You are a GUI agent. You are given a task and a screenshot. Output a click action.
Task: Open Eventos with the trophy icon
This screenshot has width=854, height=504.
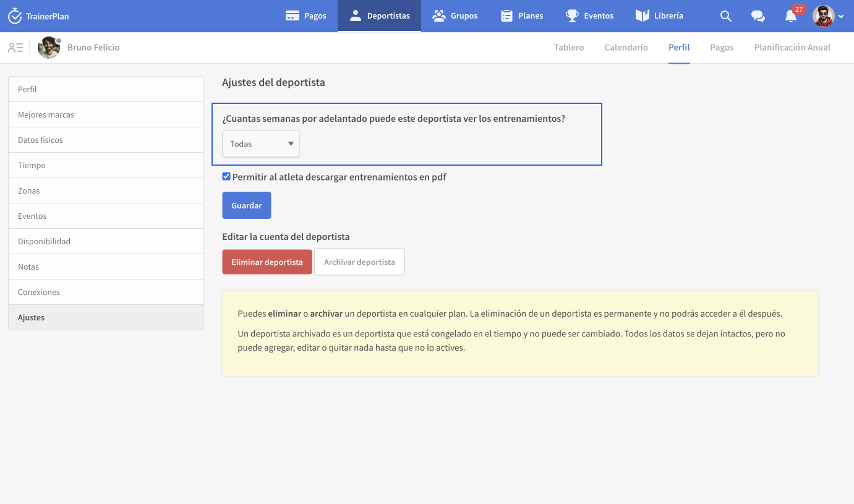point(589,16)
